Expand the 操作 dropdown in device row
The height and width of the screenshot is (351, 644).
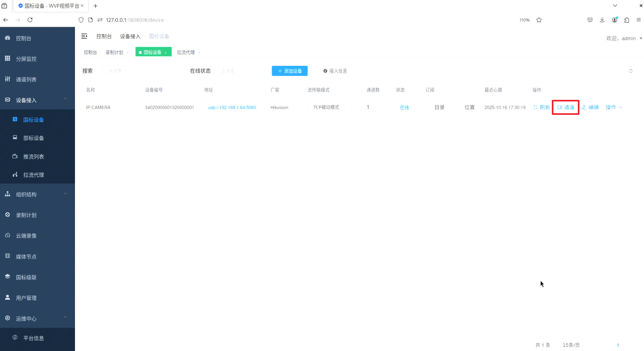pyautogui.click(x=614, y=107)
